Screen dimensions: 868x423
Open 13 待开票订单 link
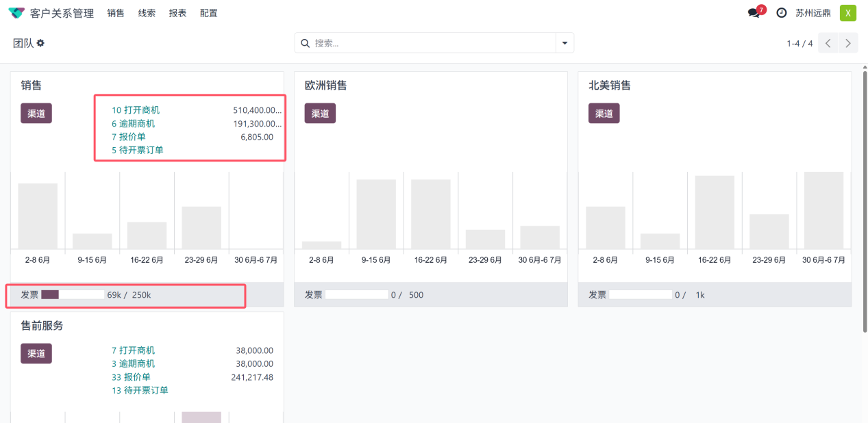coord(140,390)
